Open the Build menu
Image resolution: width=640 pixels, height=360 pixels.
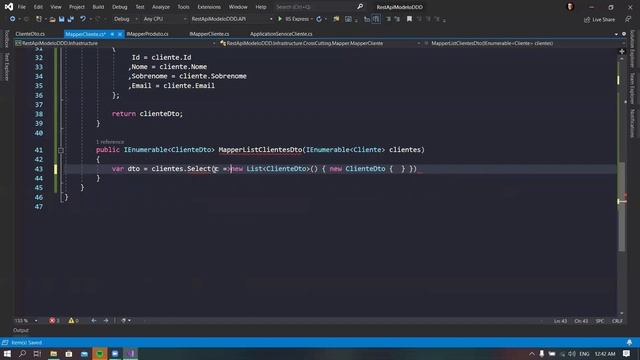coord(98,7)
